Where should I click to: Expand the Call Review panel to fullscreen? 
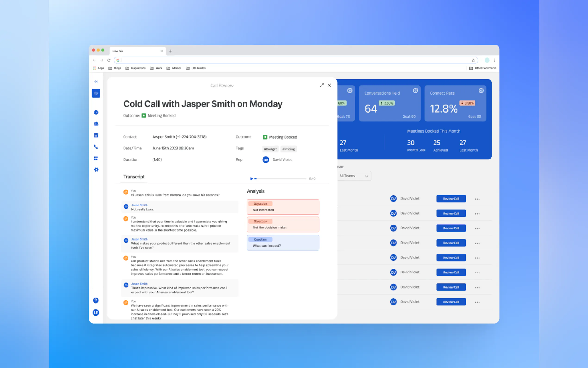(322, 85)
